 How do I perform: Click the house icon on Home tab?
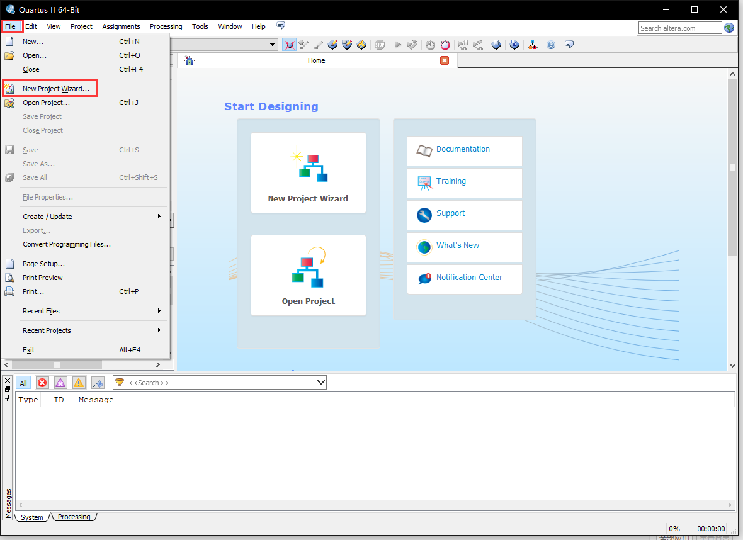click(190, 61)
